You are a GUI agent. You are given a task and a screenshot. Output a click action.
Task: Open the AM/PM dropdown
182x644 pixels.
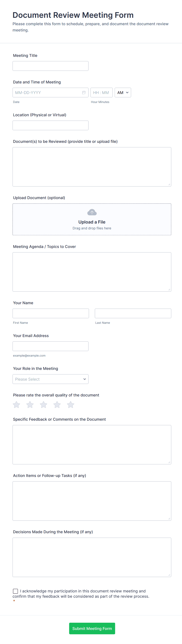[x=123, y=92]
